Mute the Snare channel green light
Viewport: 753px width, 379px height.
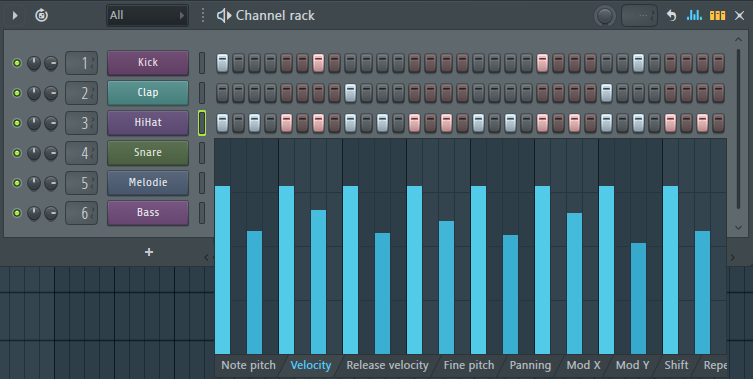coord(17,153)
